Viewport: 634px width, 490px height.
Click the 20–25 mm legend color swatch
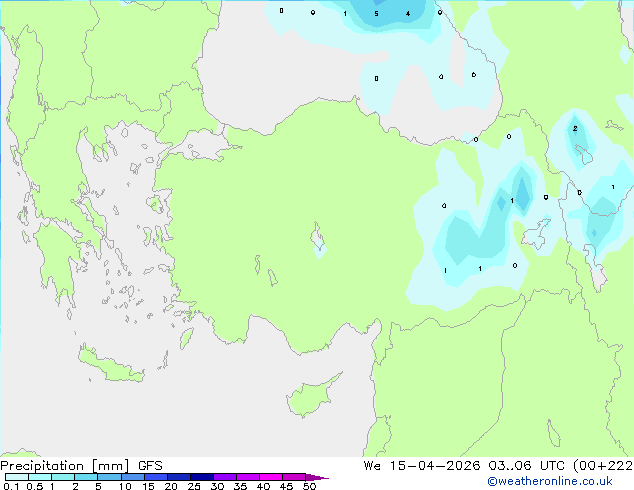point(178,477)
